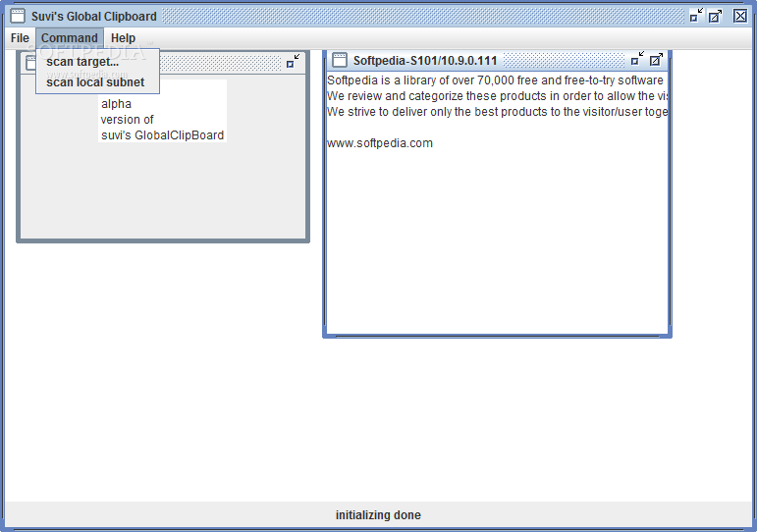757x532 pixels.
Task: Close Suvi's Global Clipboard main window
Action: tap(740, 16)
